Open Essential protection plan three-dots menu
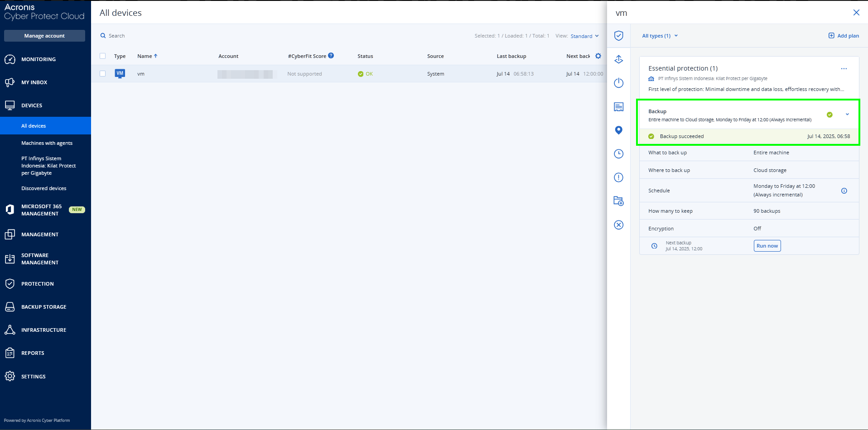The height and width of the screenshot is (430, 868). (844, 69)
